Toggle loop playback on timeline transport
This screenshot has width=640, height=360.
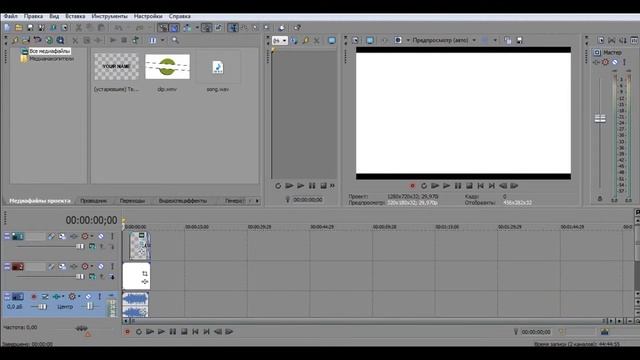click(138, 332)
